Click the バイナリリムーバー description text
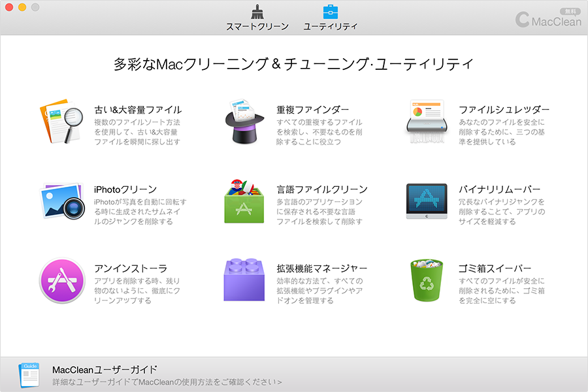The image size is (588, 392). [x=502, y=212]
